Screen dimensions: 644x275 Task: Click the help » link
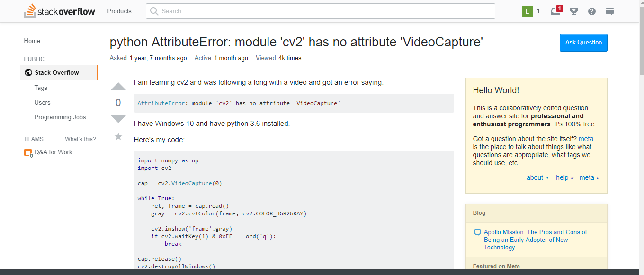565,177
